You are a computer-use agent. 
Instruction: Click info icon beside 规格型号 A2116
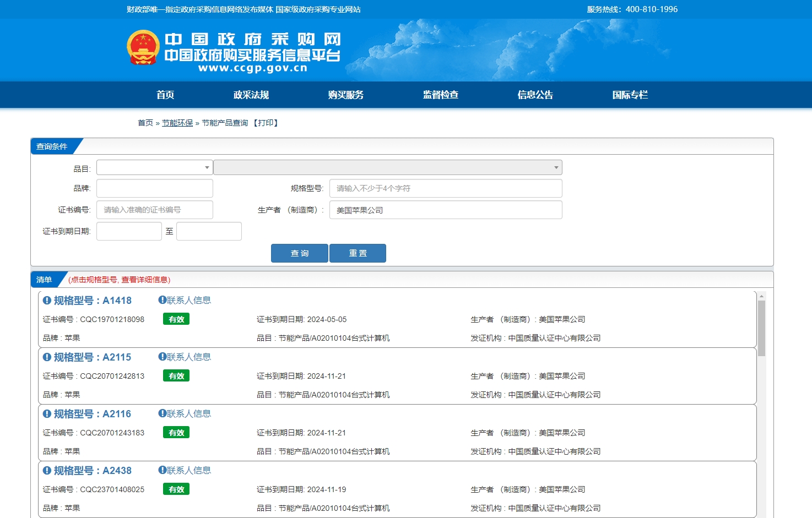(47, 414)
